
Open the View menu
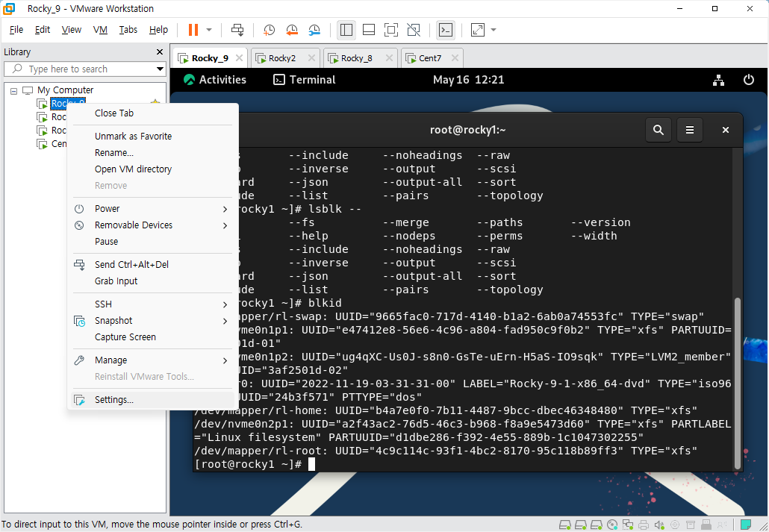71,30
